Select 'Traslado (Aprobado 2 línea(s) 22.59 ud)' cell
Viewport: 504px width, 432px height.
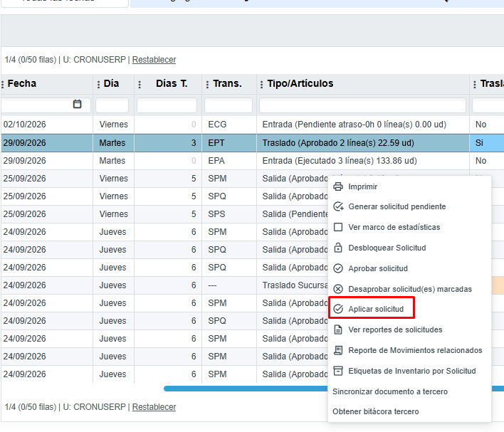click(363, 143)
